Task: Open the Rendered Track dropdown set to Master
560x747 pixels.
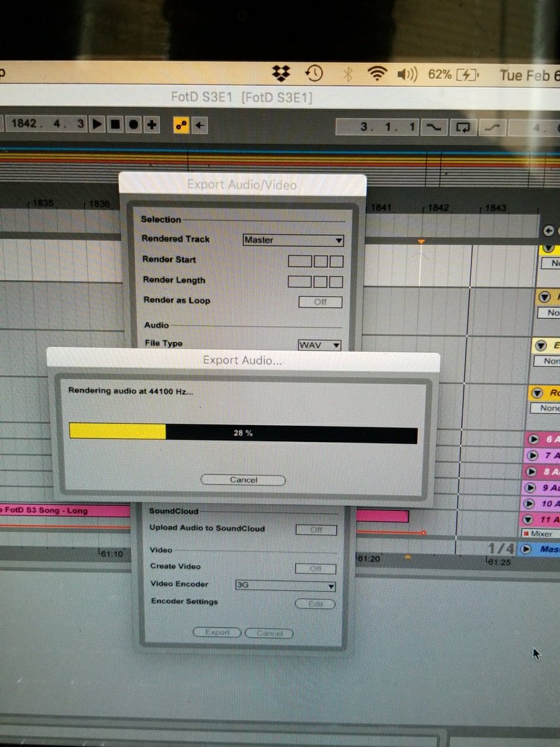Action: 292,240
